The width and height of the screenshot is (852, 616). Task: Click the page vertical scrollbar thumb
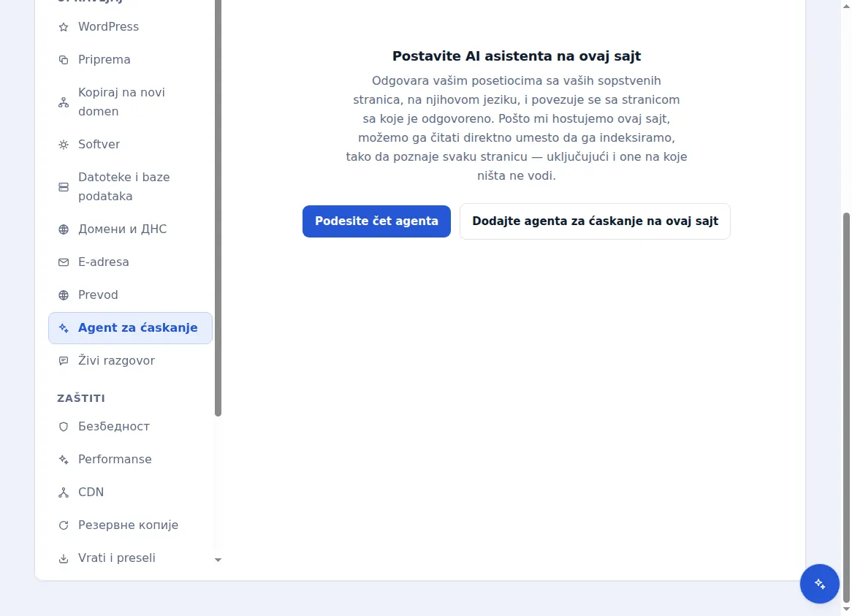point(846,408)
